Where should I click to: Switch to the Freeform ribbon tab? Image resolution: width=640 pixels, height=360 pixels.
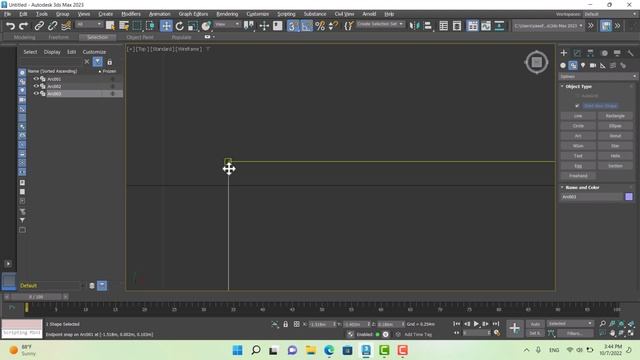[x=59, y=37]
